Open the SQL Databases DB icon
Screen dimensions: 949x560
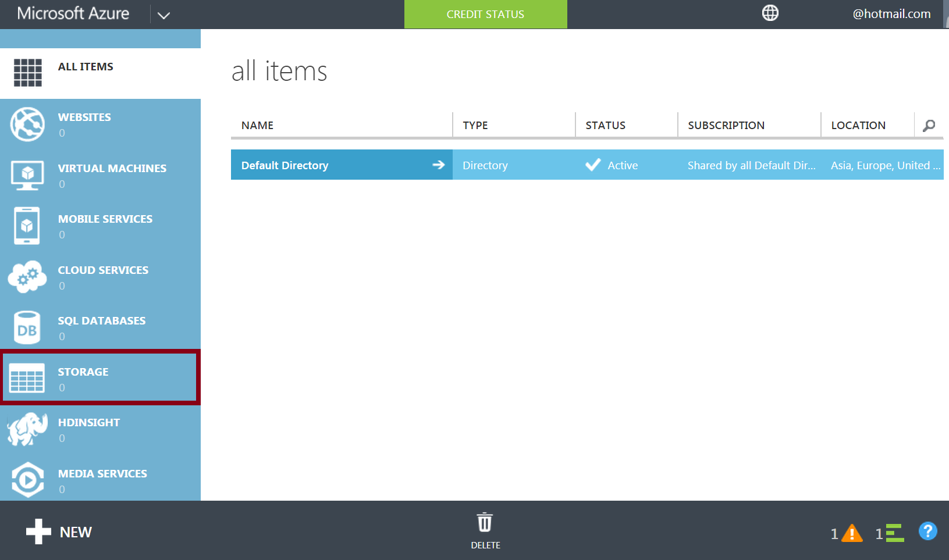(27, 328)
